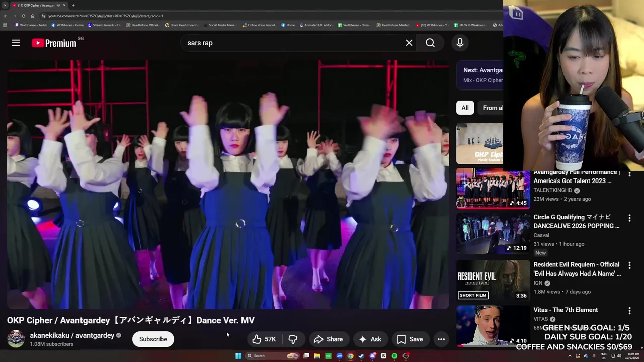Open options menu for Vitas 7th Element
The width and height of the screenshot is (644, 362).
(629, 311)
